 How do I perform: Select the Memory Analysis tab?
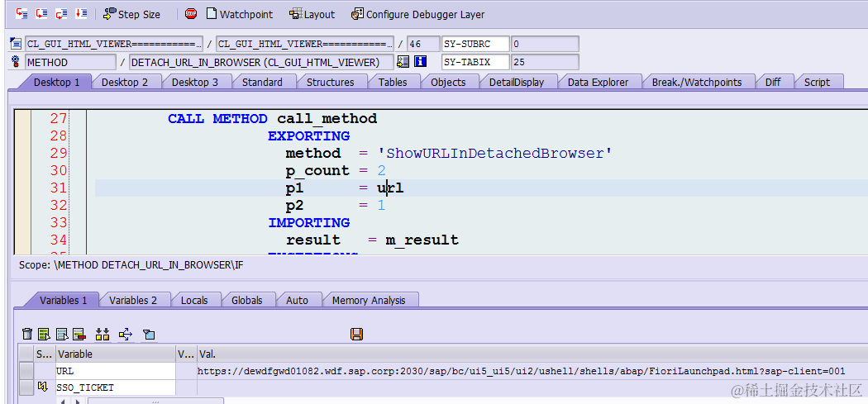(369, 301)
